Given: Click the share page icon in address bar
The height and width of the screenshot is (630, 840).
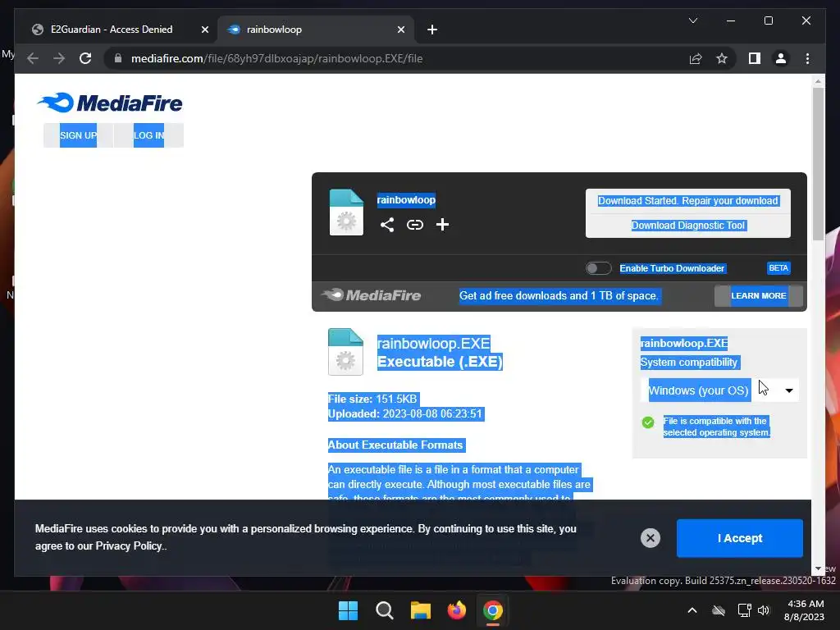Looking at the screenshot, I should tap(696, 58).
